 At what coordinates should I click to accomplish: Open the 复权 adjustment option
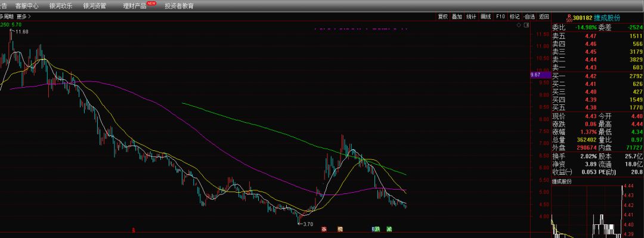pyautogui.click(x=442, y=17)
